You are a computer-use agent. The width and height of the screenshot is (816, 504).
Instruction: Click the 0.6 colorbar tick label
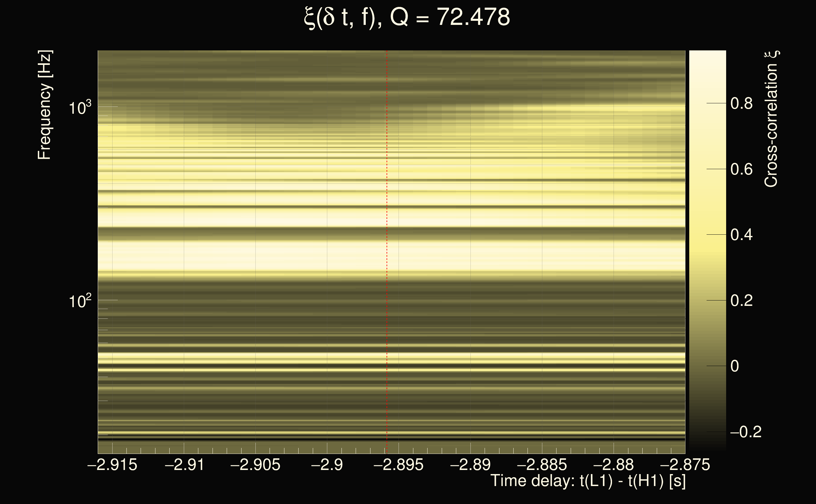tap(741, 169)
